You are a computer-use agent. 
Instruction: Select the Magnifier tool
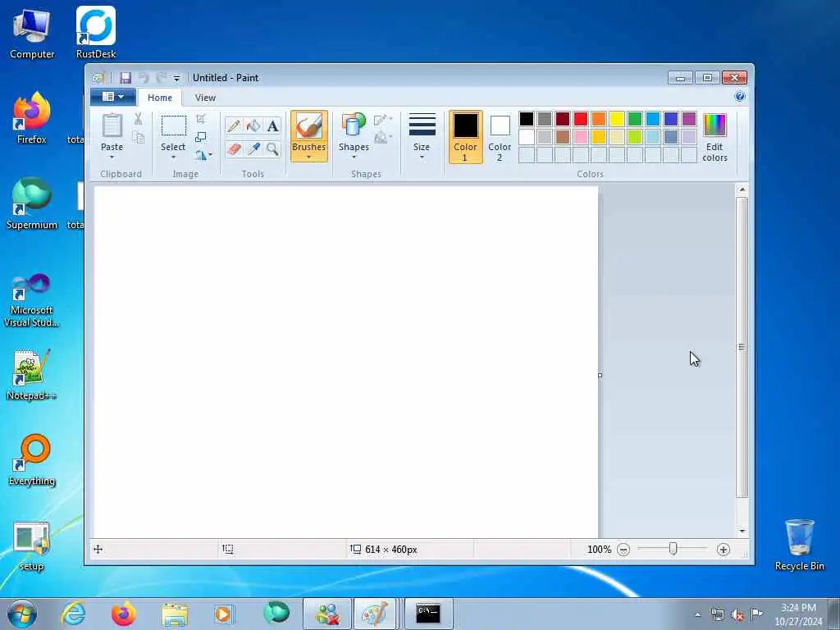coord(272,149)
